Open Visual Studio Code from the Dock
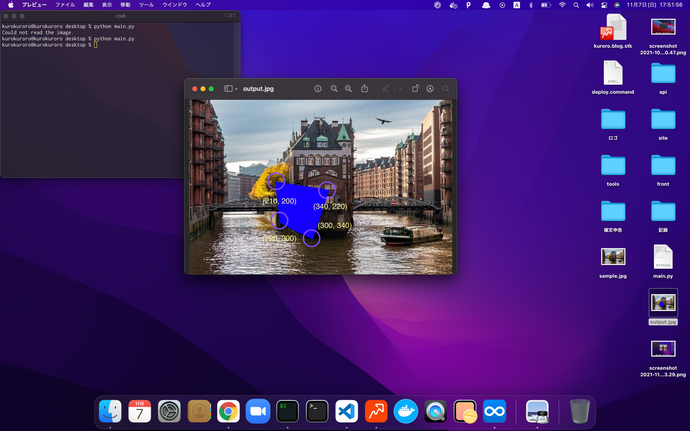690x431 pixels. click(346, 412)
